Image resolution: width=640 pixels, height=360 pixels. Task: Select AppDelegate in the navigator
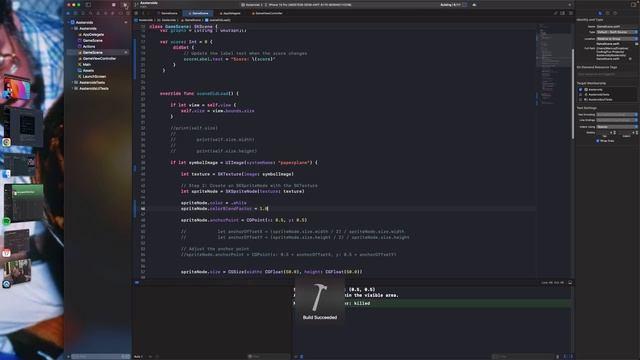click(93, 35)
